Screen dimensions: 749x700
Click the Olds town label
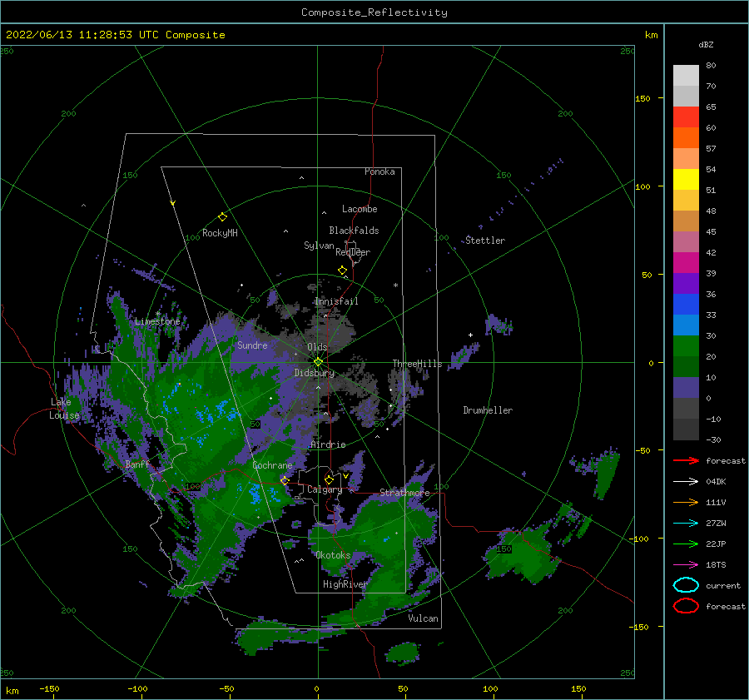pyautogui.click(x=317, y=347)
